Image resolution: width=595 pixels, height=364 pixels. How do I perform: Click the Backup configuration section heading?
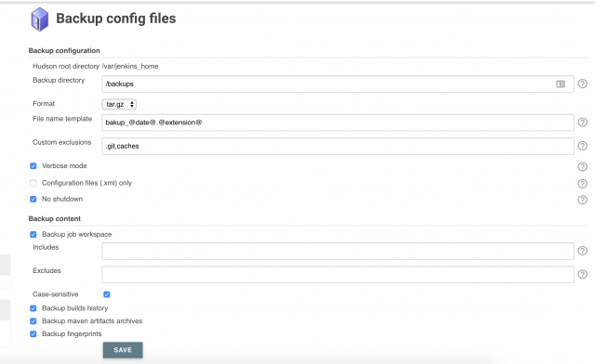[x=64, y=51]
